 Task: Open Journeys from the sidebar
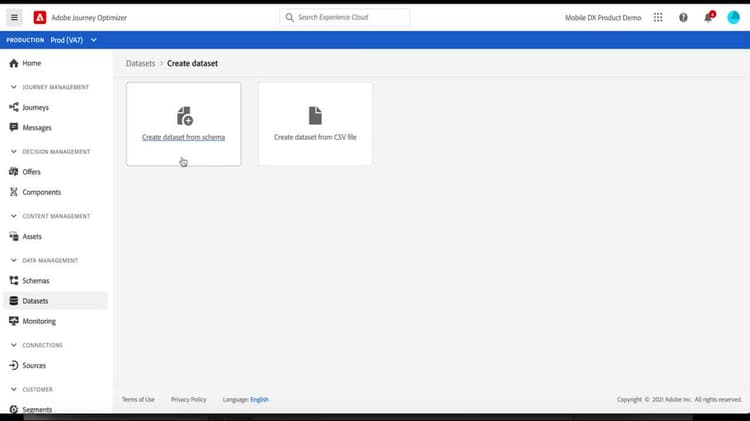pos(35,107)
